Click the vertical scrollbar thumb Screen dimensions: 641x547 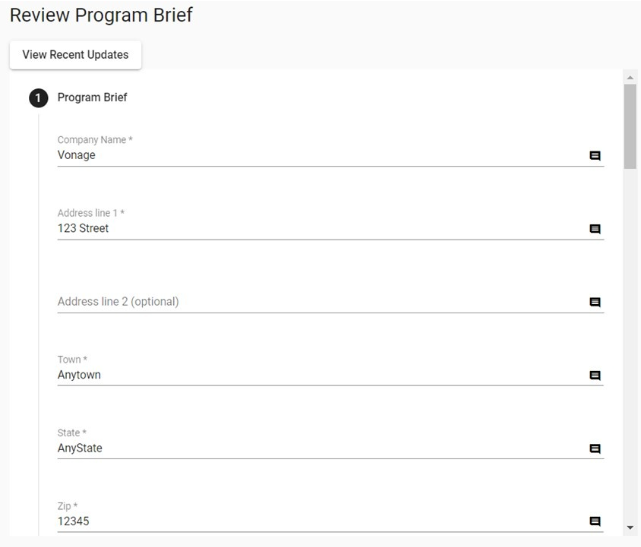pyautogui.click(x=630, y=125)
